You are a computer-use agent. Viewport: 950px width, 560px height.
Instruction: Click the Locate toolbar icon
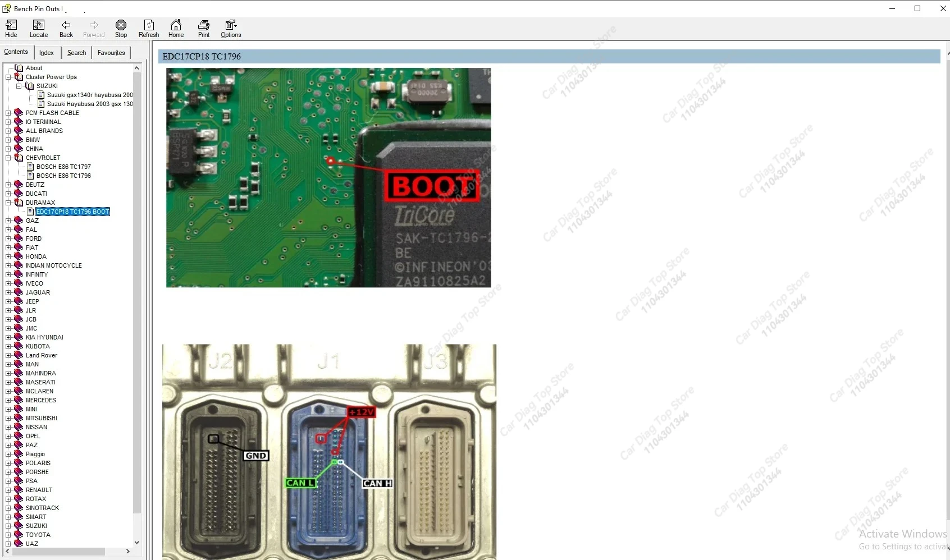(x=38, y=28)
